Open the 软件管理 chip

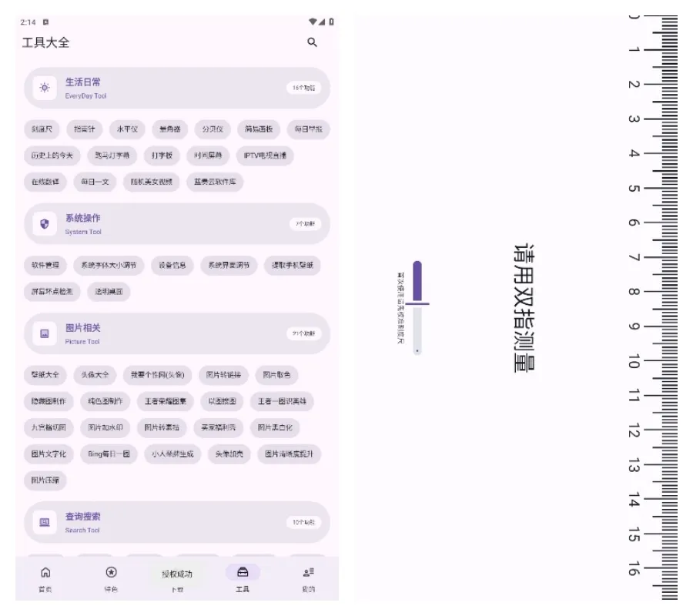pyautogui.click(x=45, y=265)
